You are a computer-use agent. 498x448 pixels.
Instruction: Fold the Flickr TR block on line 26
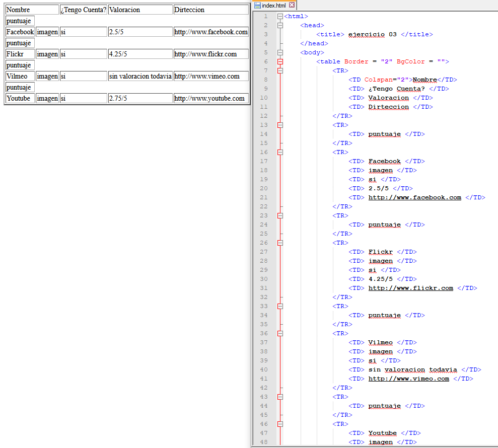tap(280, 243)
